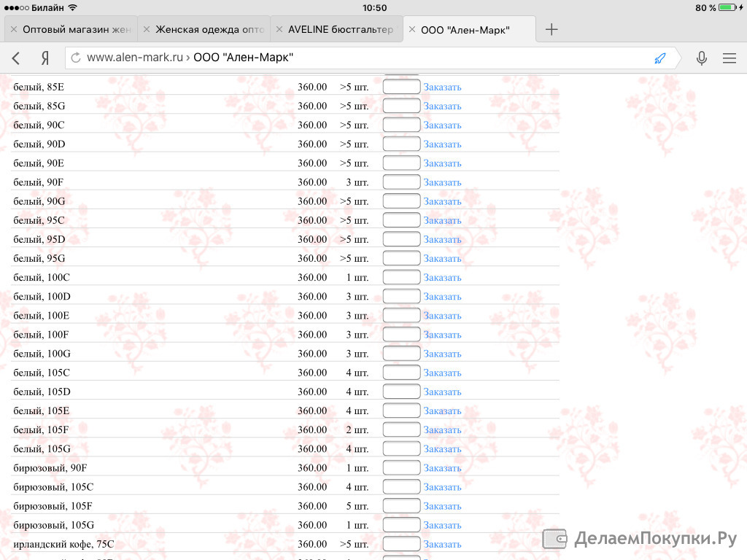Select quantity input for бирюзовый, 105C
This screenshot has width=747, height=560.
pos(402,486)
